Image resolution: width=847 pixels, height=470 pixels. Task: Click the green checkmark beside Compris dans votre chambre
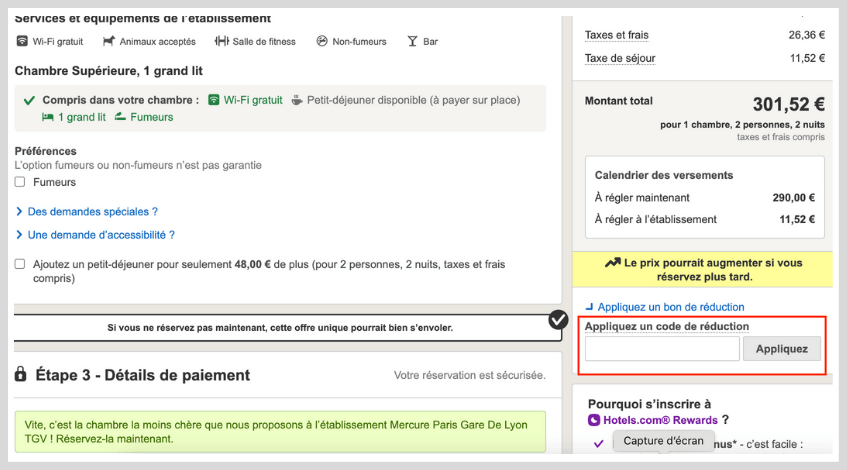click(29, 100)
